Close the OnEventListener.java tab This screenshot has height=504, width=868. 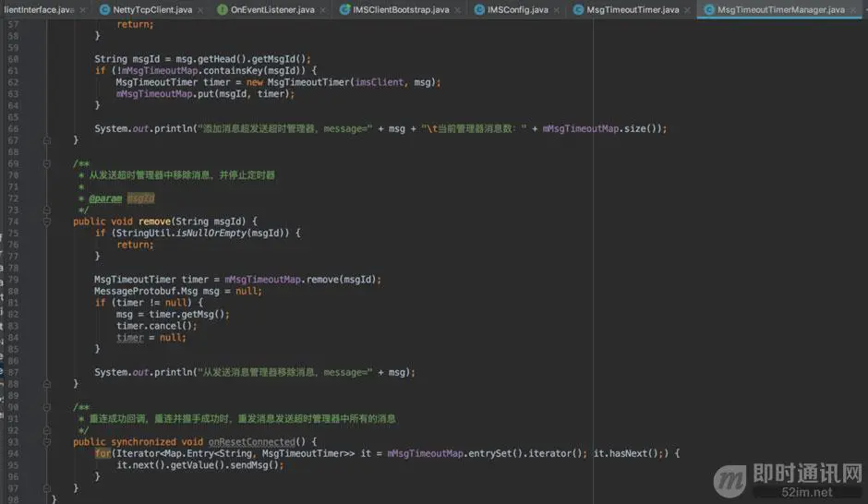coord(323,10)
